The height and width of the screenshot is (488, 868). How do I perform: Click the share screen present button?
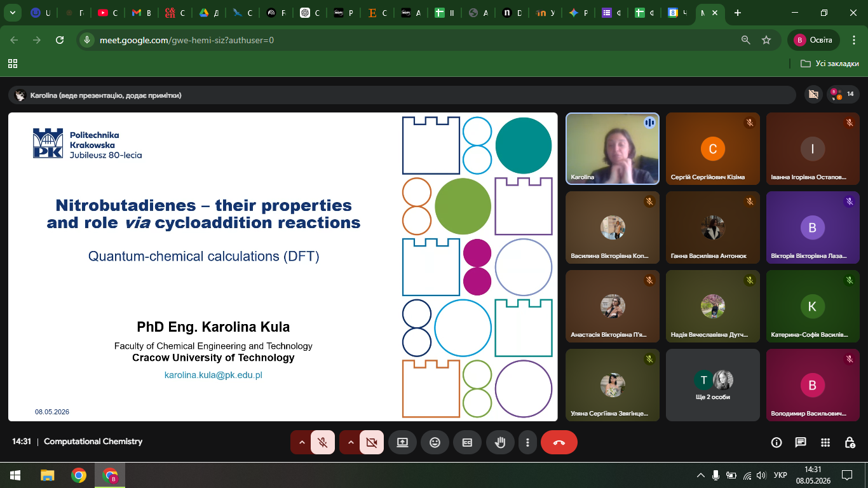[402, 442]
